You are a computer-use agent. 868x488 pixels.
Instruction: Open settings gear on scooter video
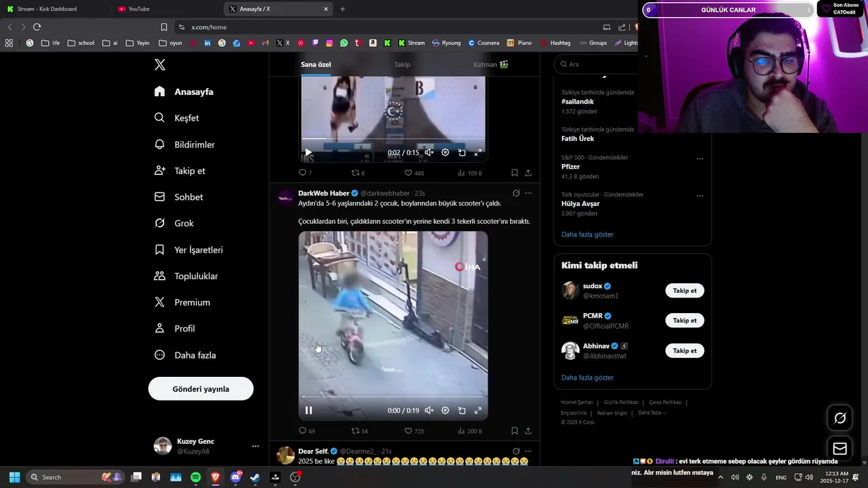446,410
